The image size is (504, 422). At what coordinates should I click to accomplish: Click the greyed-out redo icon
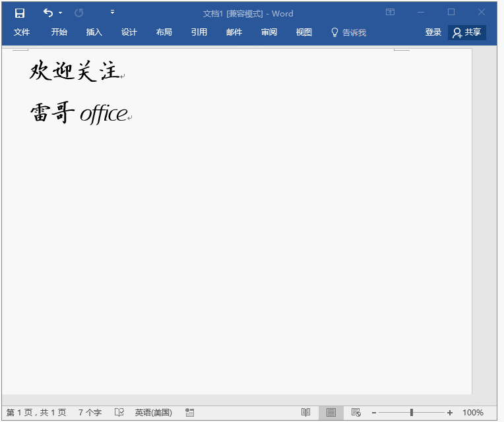coord(79,13)
